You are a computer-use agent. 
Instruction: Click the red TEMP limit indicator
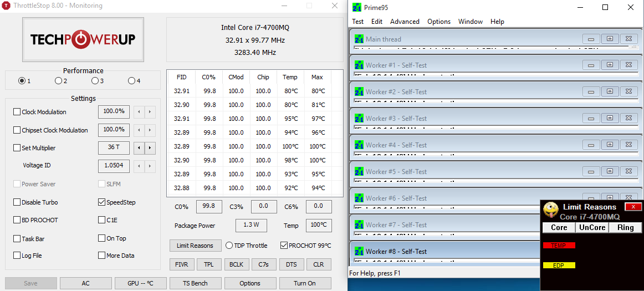(559, 246)
